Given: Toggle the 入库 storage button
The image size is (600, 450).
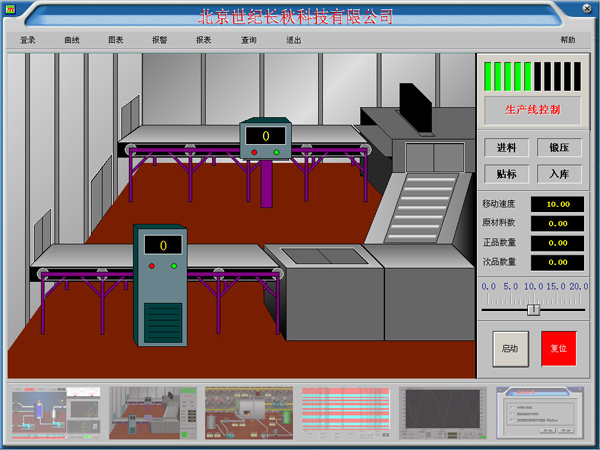Looking at the screenshot, I should point(559,174).
